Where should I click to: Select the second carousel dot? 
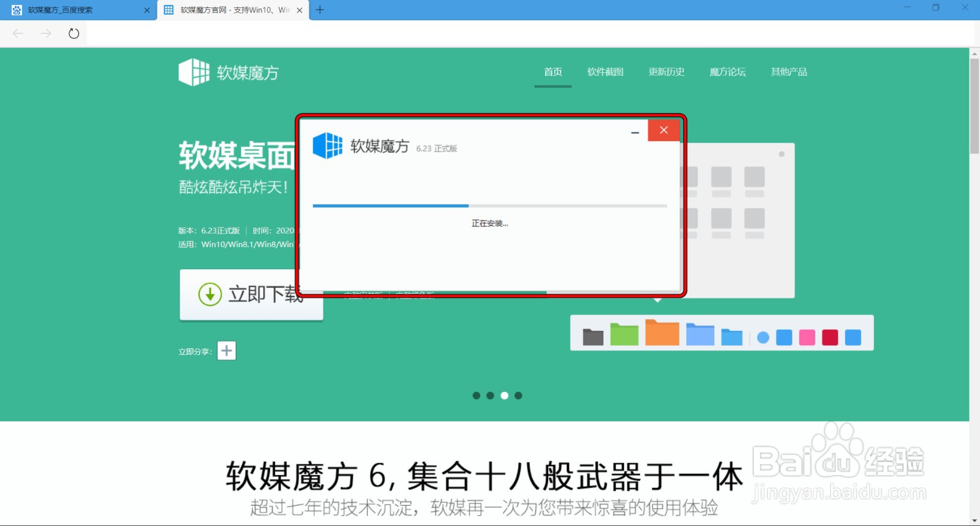point(490,395)
